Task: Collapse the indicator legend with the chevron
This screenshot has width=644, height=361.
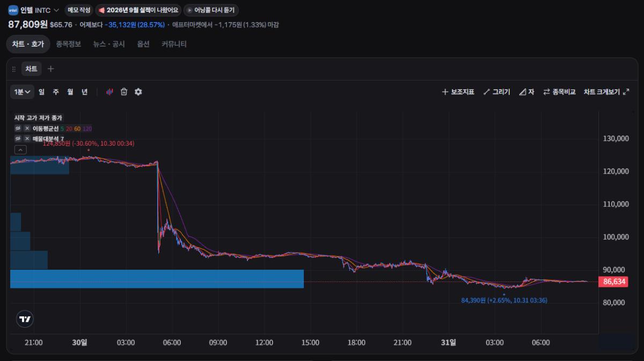Action: click(20, 150)
